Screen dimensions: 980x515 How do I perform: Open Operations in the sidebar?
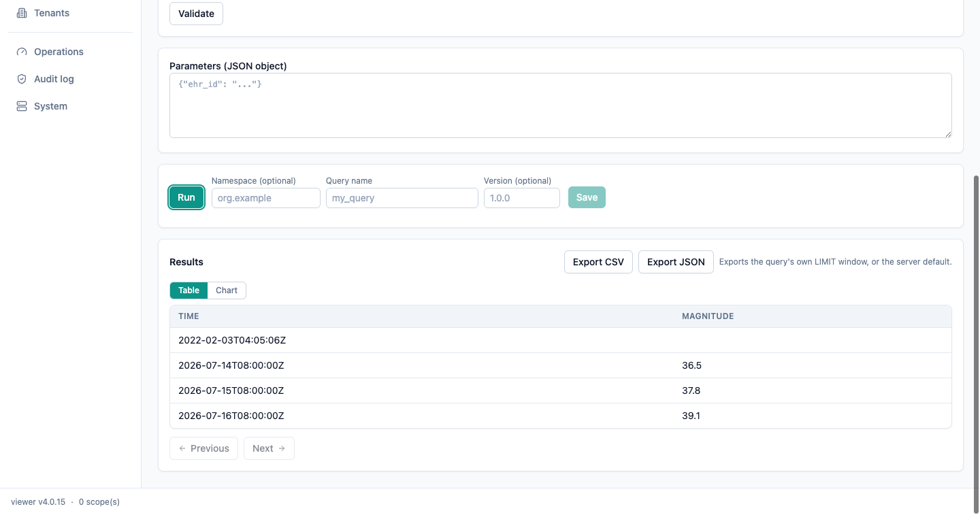pos(70,52)
